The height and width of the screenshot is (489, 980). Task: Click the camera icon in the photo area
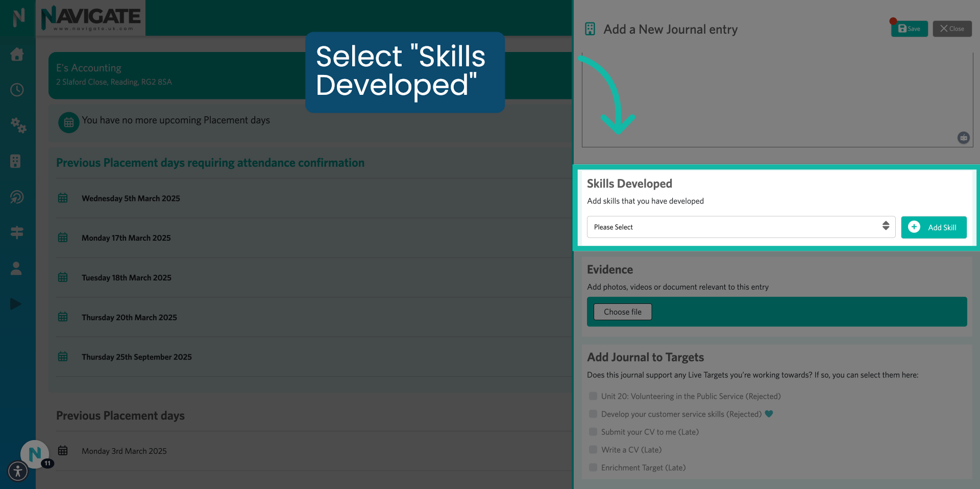(963, 138)
